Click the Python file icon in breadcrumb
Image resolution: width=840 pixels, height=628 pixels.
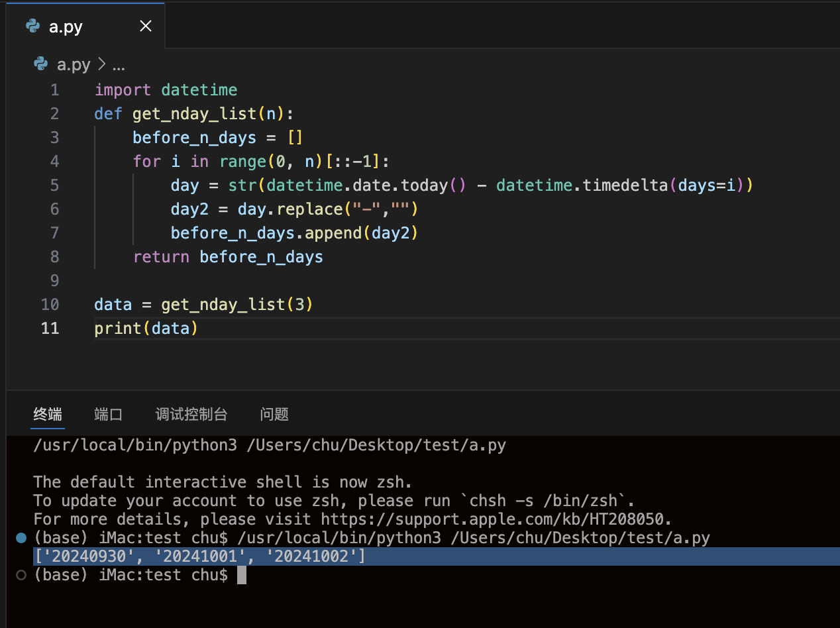[x=41, y=64]
